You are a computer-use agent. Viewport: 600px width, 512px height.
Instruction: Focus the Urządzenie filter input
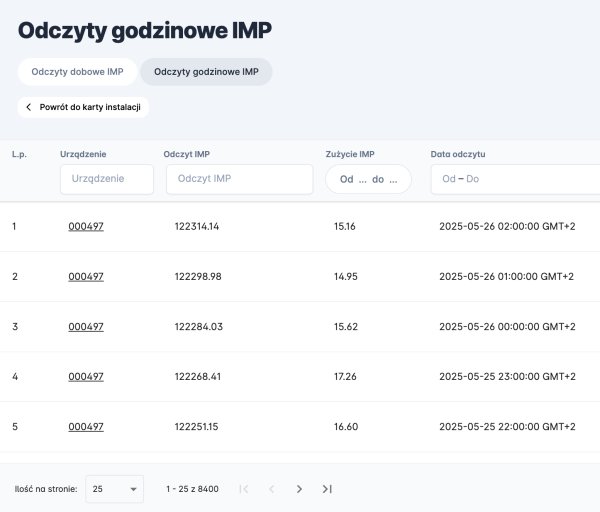(106, 179)
